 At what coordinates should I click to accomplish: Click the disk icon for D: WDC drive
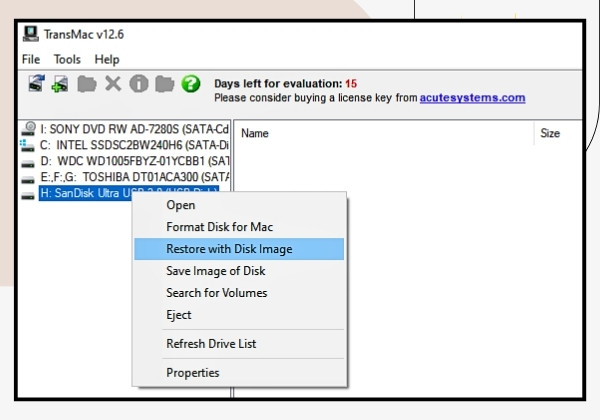pyautogui.click(x=28, y=164)
